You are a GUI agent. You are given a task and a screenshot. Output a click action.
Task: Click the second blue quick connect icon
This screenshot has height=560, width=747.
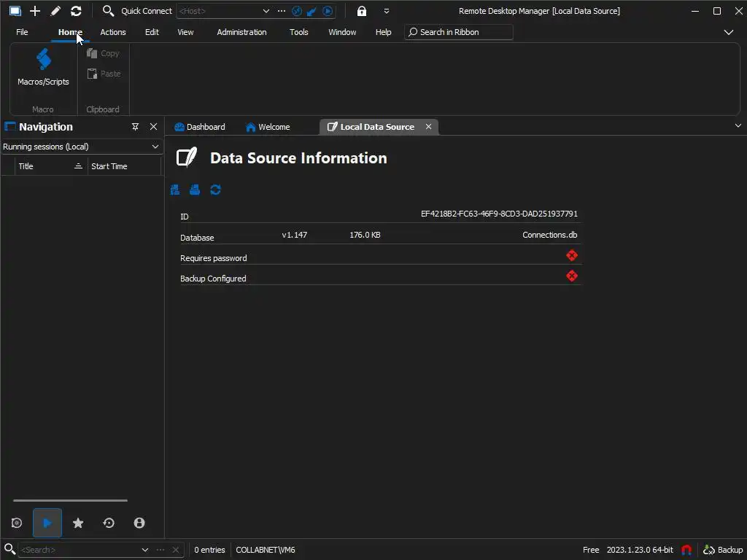[312, 11]
